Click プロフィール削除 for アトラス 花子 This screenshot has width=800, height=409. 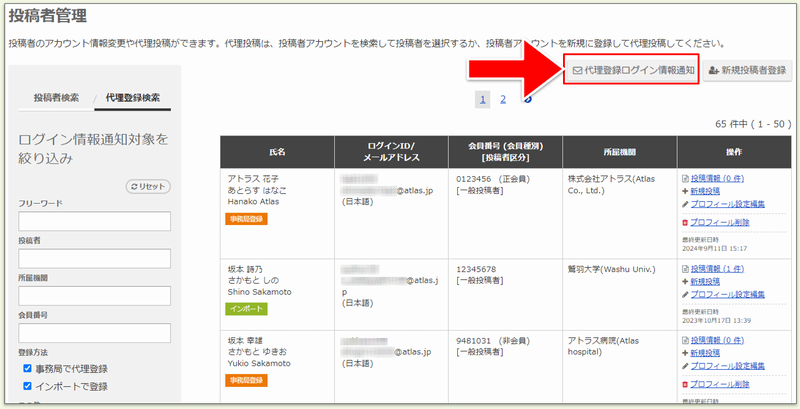click(720, 222)
